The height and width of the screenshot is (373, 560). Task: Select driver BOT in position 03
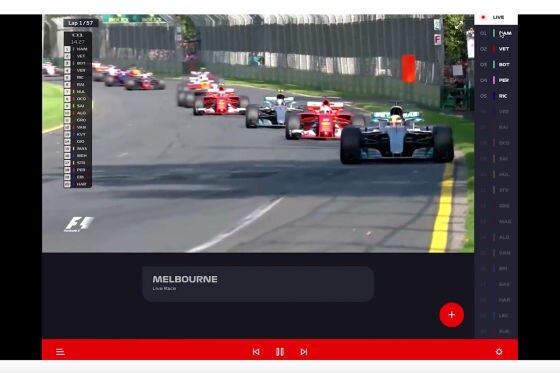496,65
